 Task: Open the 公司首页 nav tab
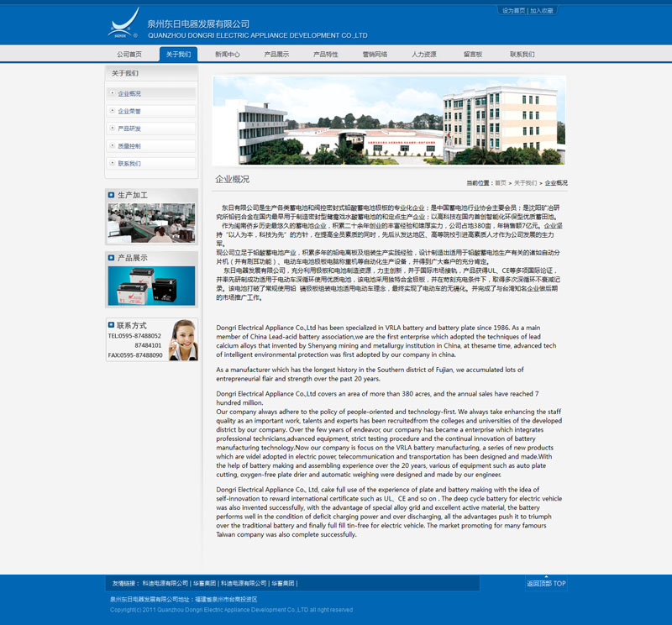[x=129, y=55]
